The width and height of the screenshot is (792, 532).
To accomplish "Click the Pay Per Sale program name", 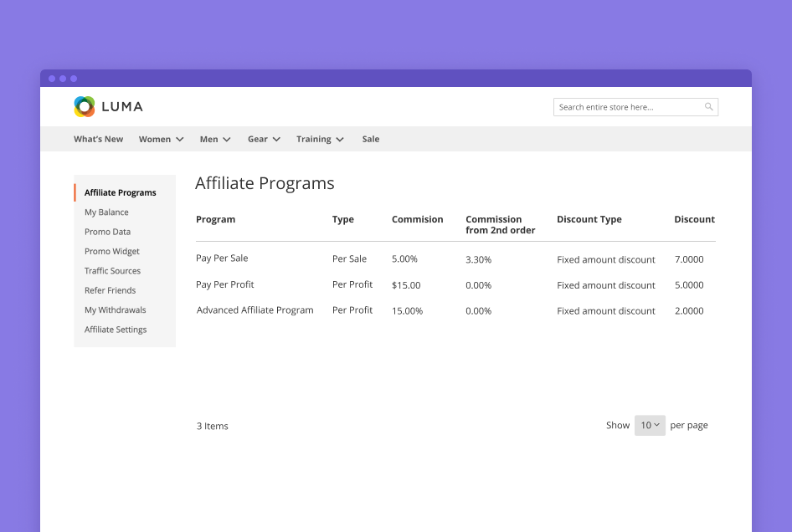I will [222, 258].
